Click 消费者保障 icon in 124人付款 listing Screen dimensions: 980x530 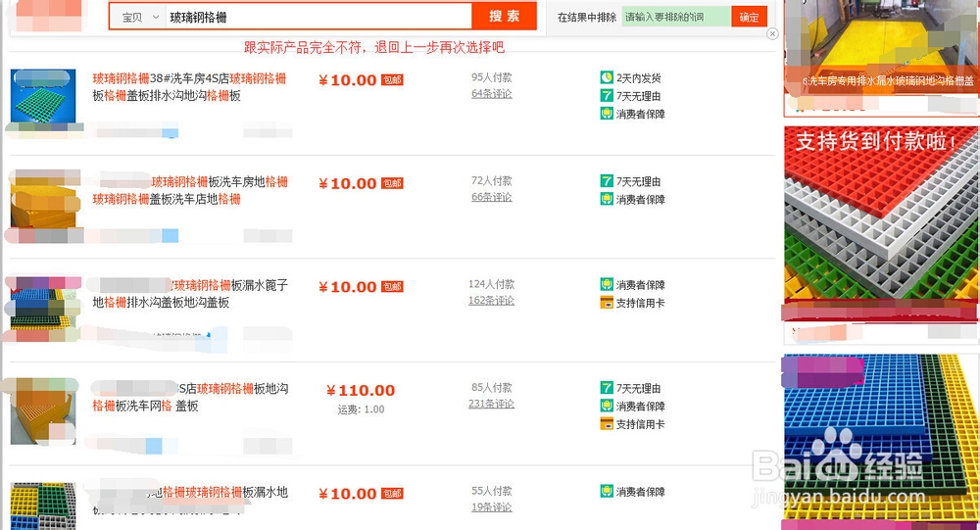coord(607,284)
